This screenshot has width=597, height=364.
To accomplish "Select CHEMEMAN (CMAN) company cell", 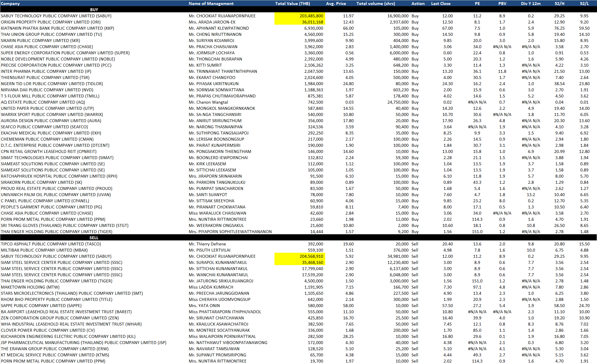I will (47, 139).
